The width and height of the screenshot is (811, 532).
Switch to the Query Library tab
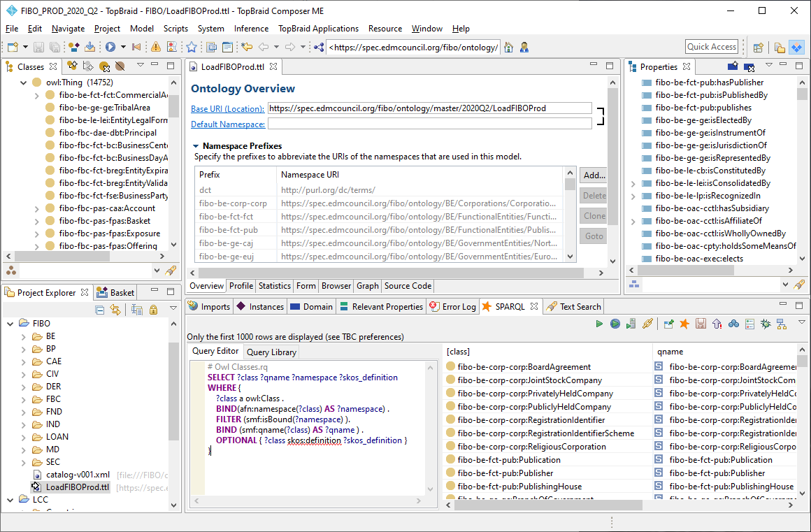point(271,352)
